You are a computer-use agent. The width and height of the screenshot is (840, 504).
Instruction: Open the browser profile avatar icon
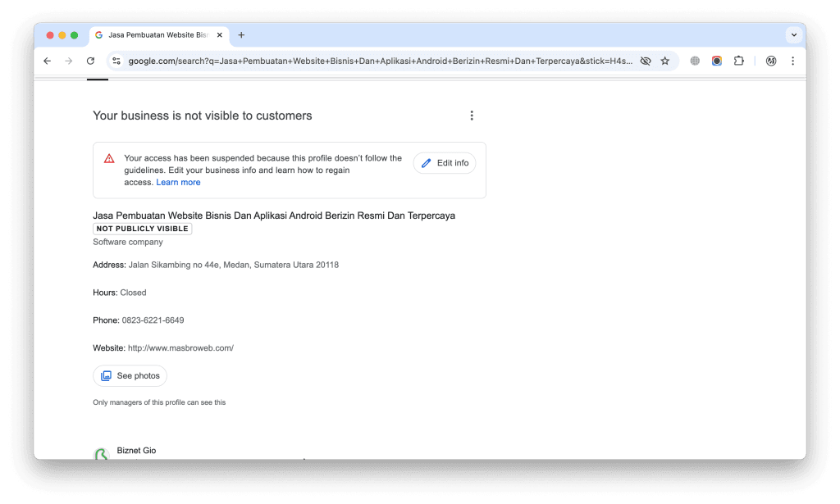[x=769, y=61]
